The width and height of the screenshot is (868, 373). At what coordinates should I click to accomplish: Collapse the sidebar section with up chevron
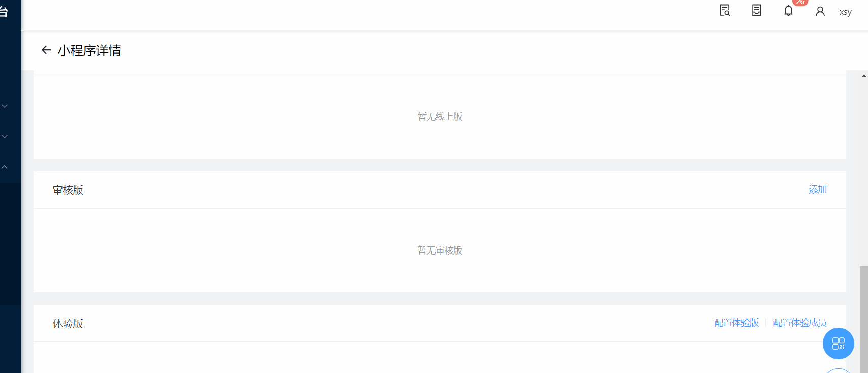5,167
